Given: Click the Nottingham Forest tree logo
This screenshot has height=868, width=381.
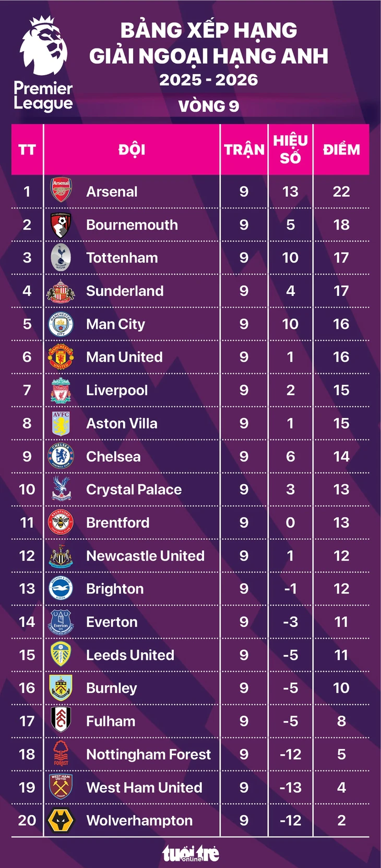Looking at the screenshot, I should pyautogui.click(x=61, y=753).
